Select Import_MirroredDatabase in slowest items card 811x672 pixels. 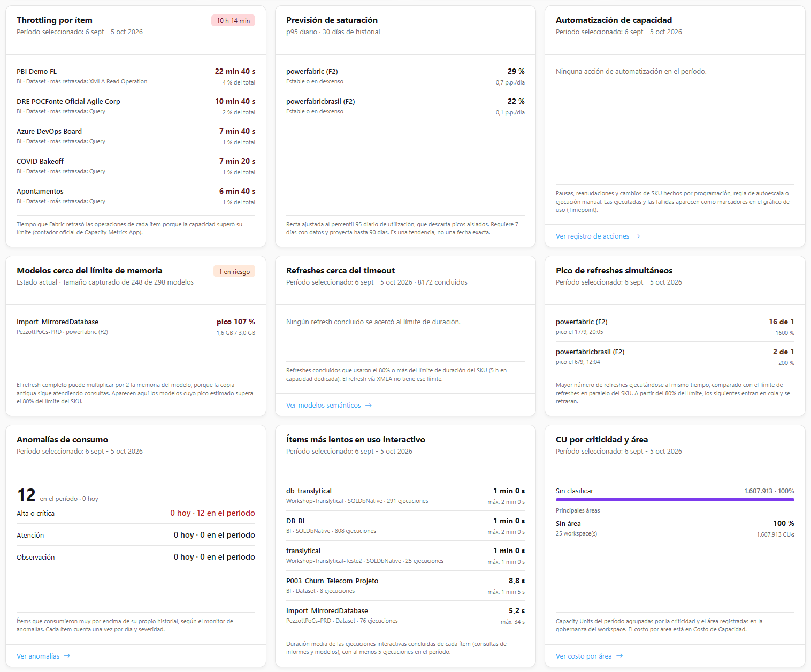[405, 616]
